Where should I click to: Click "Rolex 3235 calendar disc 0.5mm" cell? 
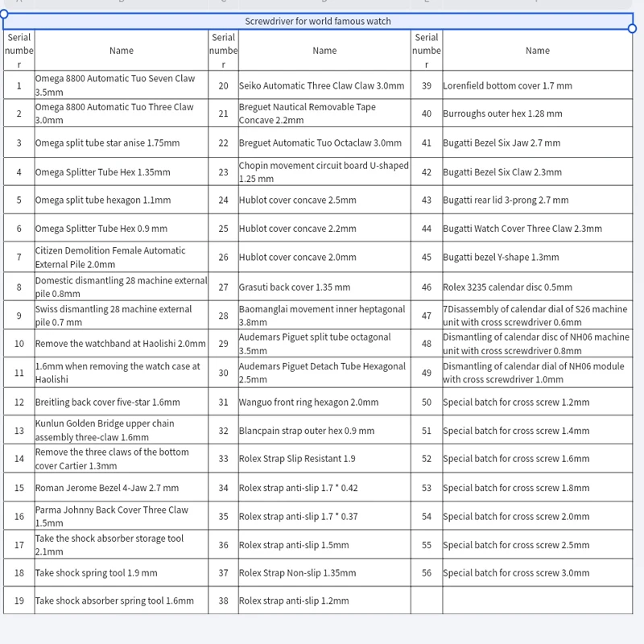(538, 287)
